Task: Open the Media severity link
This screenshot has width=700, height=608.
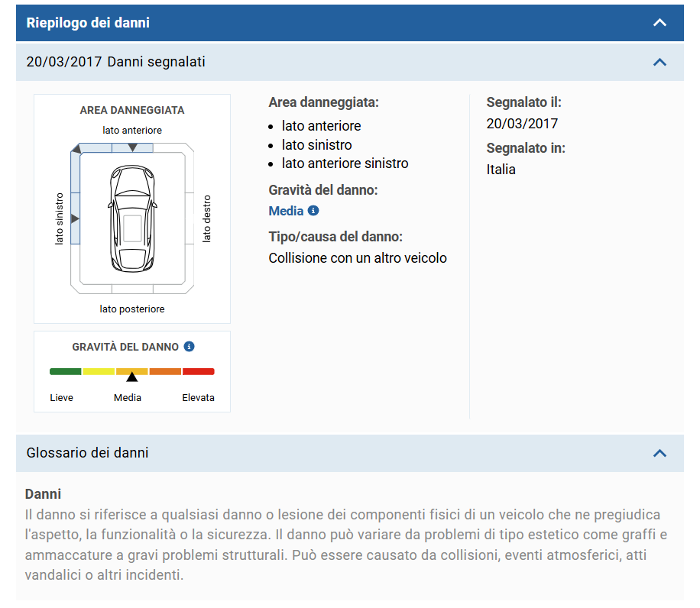Action: pyautogui.click(x=286, y=211)
